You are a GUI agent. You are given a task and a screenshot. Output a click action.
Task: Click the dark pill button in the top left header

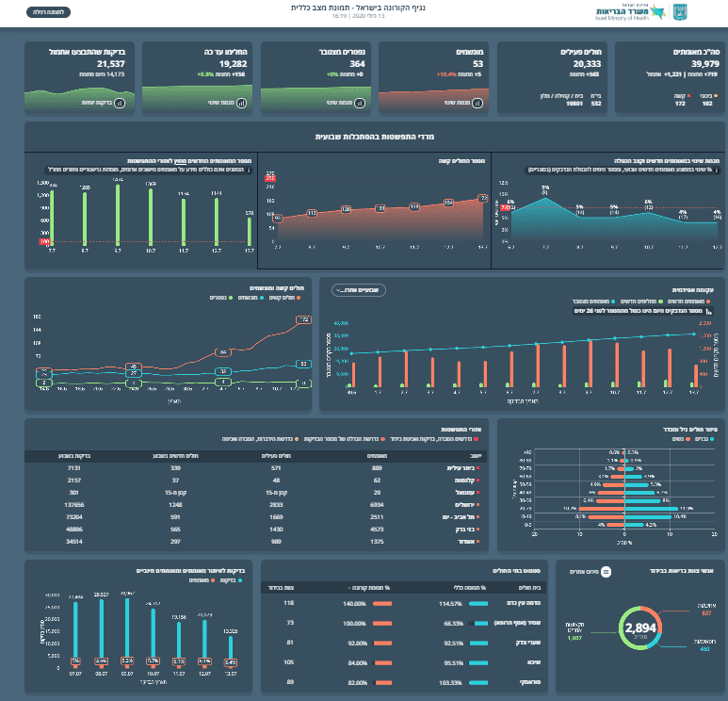coord(48,12)
